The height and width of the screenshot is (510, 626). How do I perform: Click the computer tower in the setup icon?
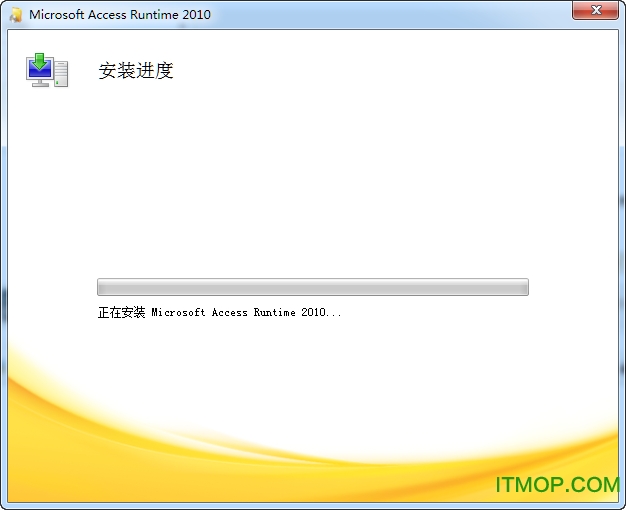coord(61,73)
